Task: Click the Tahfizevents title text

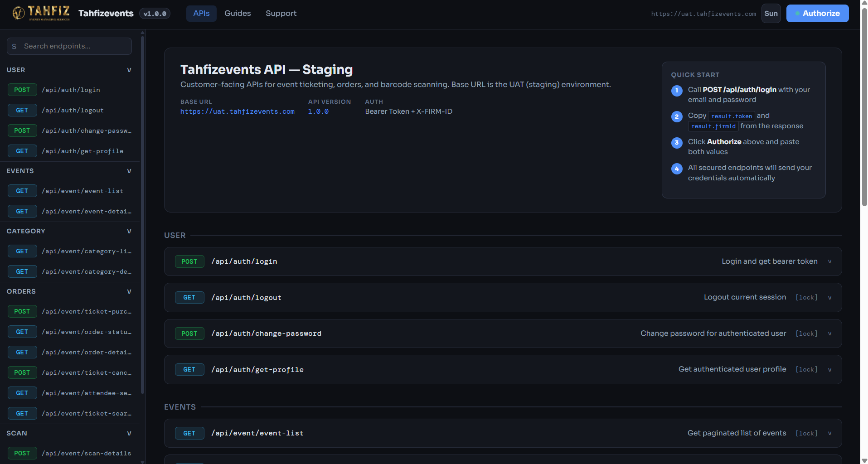Action: [106, 14]
